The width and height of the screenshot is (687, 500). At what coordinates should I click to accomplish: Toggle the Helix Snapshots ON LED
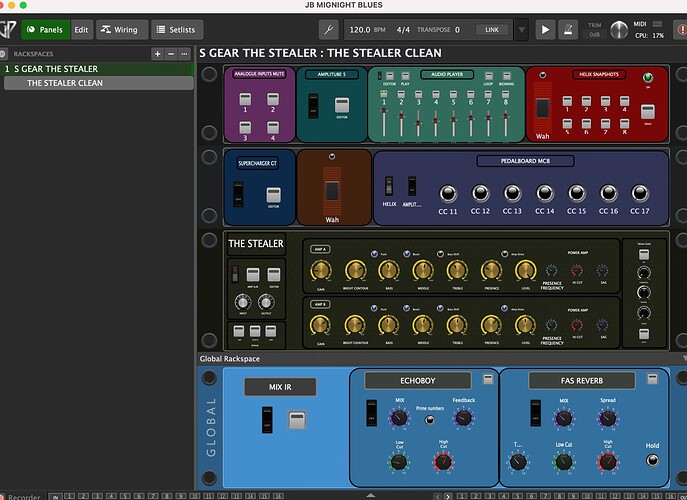pyautogui.click(x=648, y=78)
